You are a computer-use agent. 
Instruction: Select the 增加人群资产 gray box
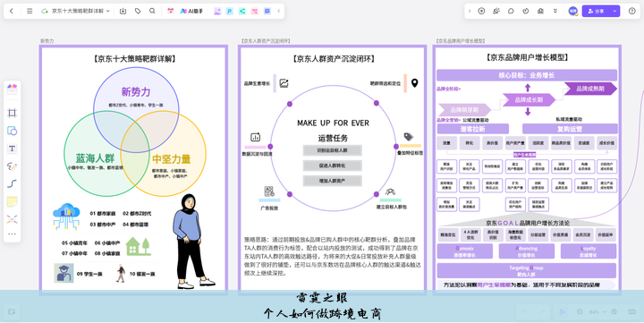[332, 181]
